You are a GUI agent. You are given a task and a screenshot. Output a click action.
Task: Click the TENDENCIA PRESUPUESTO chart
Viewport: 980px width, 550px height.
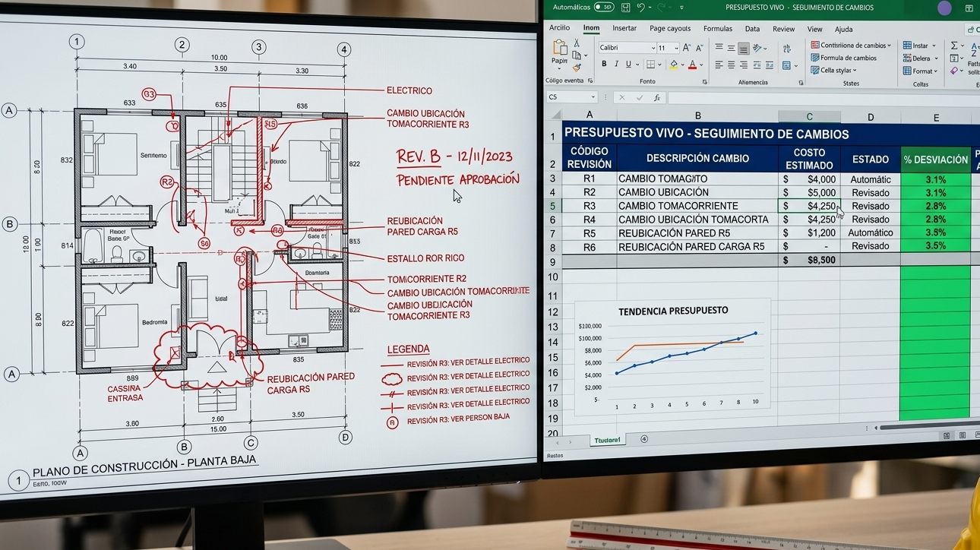[x=672, y=356]
